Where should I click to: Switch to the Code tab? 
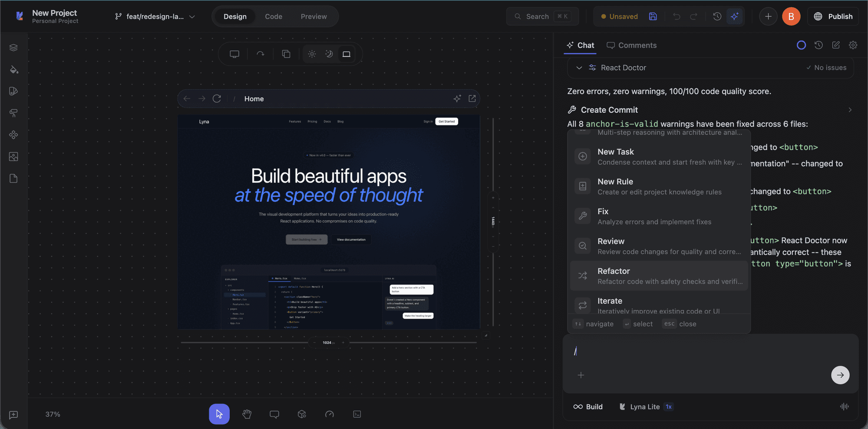click(x=274, y=16)
